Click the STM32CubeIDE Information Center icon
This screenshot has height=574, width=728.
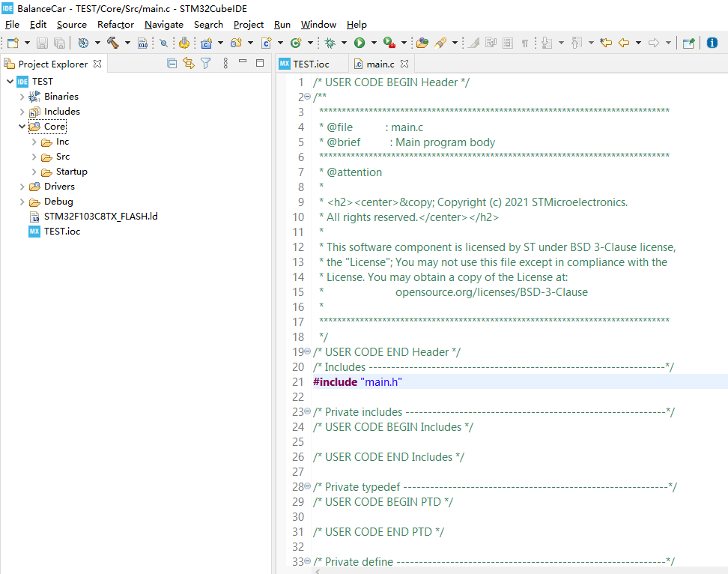711,43
